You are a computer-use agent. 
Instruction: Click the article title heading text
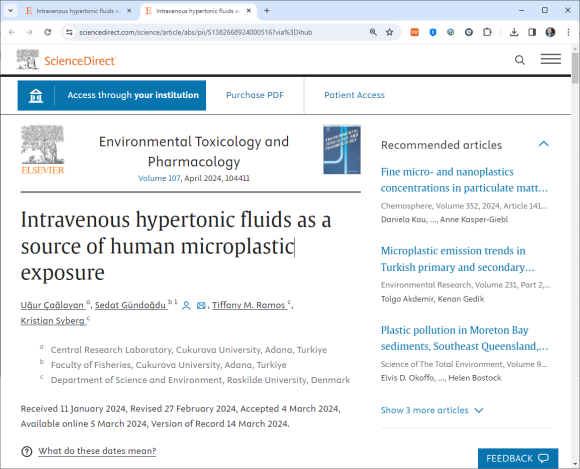click(x=176, y=246)
